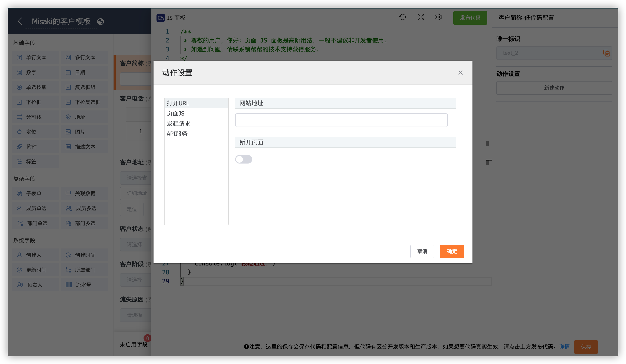
Task: Toggle the 新开页面 switch on
Action: point(243,159)
